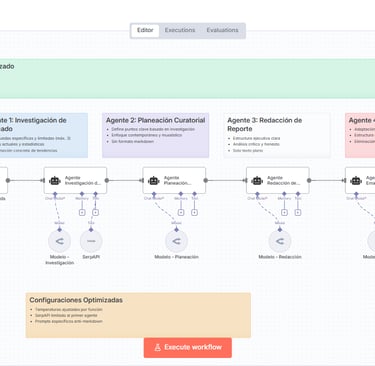Click the diamond atop Modelo - Redacción
The image size is (375, 366).
coord(280,229)
